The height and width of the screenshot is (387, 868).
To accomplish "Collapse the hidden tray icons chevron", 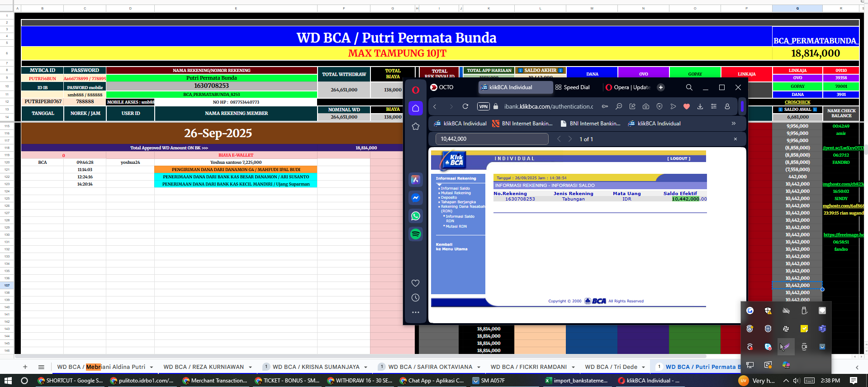I will click(x=786, y=381).
